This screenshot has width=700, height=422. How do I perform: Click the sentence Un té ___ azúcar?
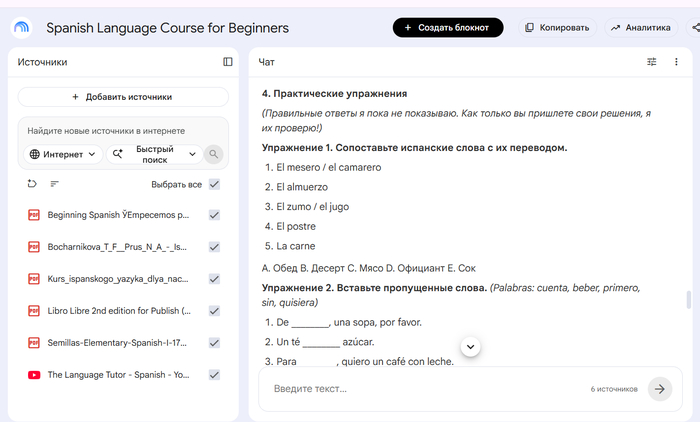[325, 342]
